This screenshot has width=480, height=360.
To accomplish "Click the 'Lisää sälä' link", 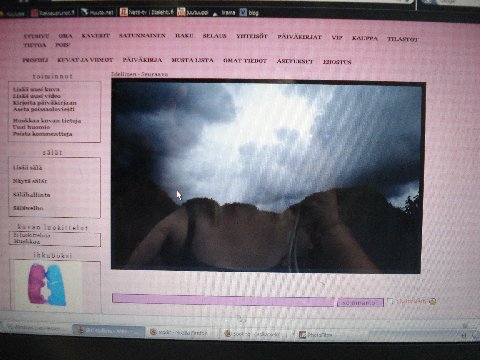I will click(28, 168).
